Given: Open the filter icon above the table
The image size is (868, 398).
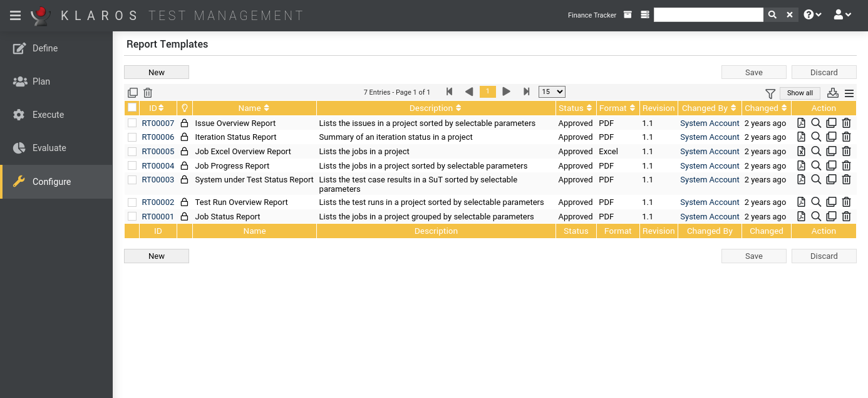Looking at the screenshot, I should click(770, 93).
